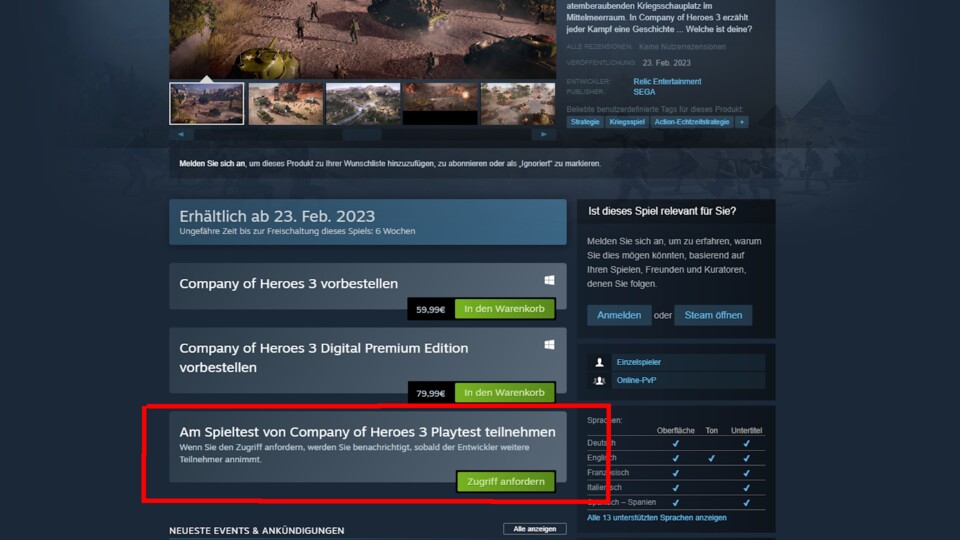Click 'Keine Nutzerrezensionen' text
Image resolution: width=960 pixels, height=540 pixels.
[x=682, y=47]
